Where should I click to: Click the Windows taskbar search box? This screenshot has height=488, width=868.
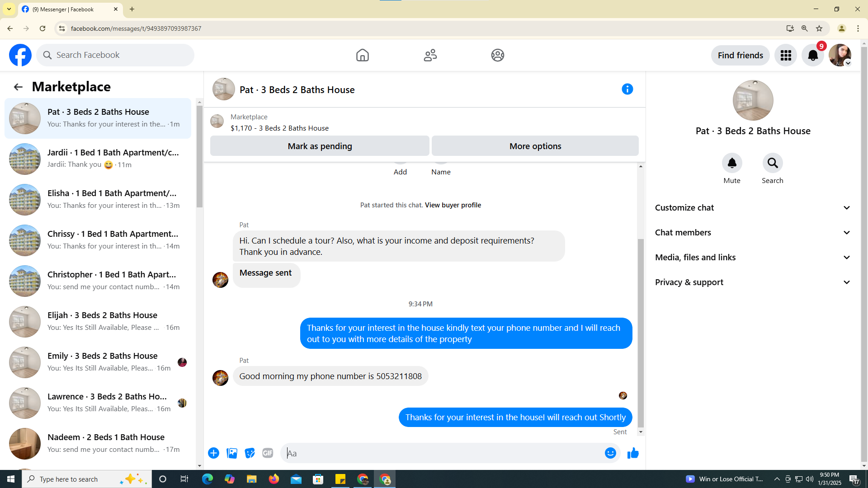click(87, 479)
